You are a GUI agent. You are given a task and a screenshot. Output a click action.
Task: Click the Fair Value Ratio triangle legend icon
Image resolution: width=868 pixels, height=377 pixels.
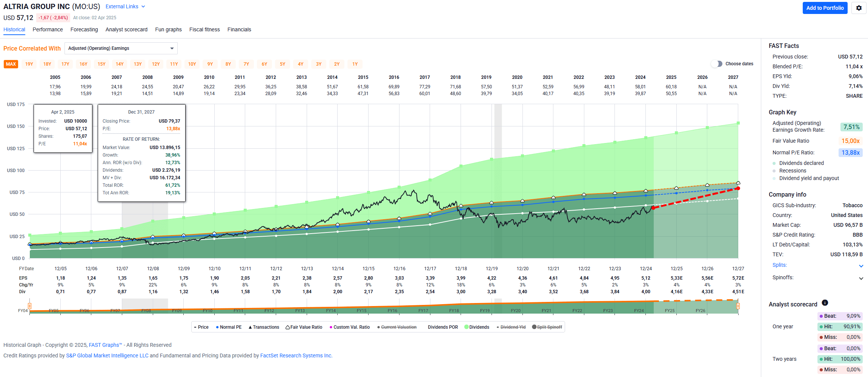tap(287, 327)
